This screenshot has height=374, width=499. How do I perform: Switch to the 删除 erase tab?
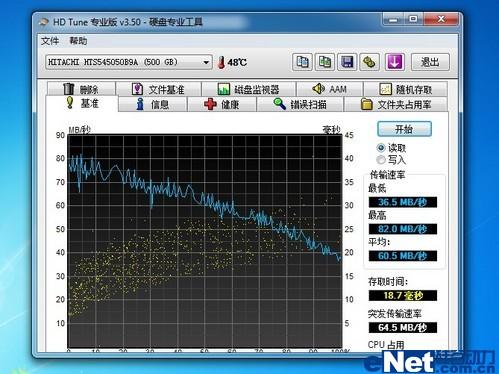(x=81, y=89)
